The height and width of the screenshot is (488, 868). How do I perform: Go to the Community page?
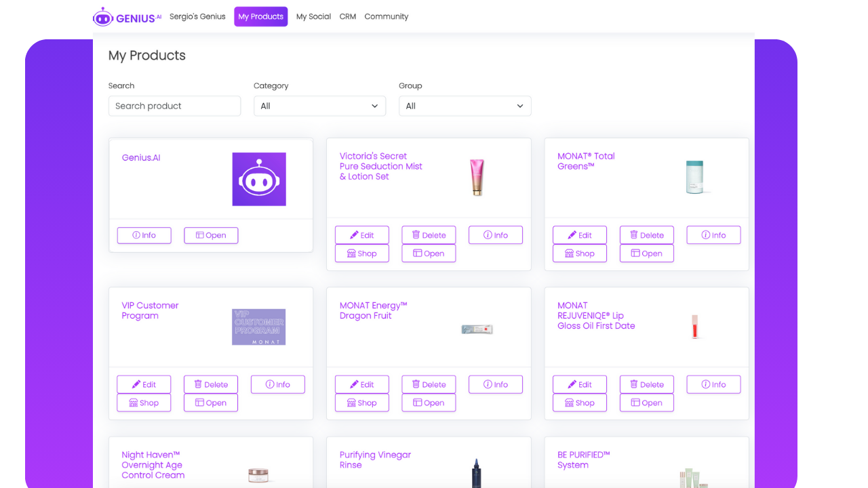point(387,17)
